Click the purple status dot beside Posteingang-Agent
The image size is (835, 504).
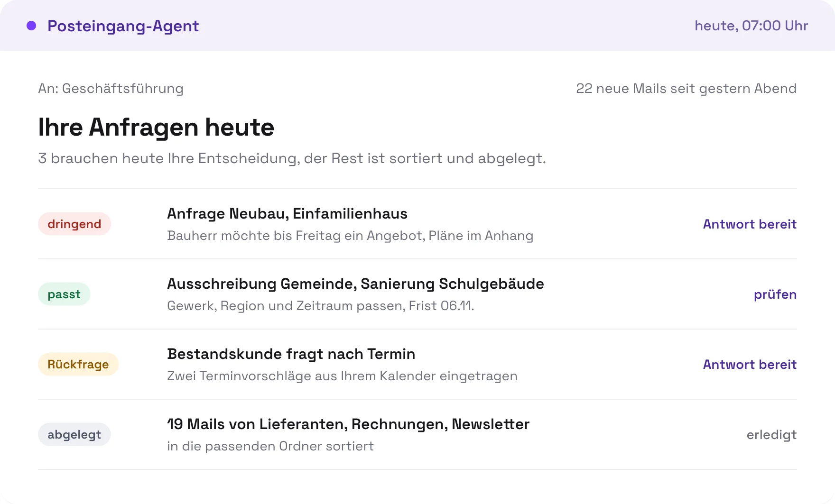pyautogui.click(x=31, y=26)
